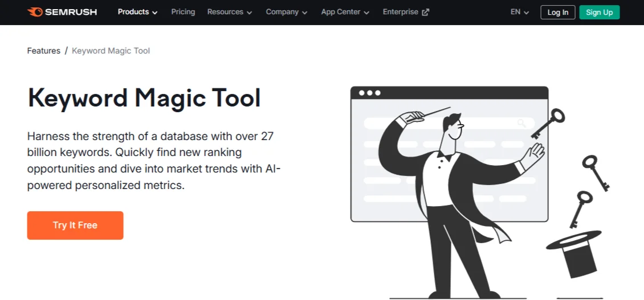Expand the App Center menu
The height and width of the screenshot is (300, 644).
(345, 12)
